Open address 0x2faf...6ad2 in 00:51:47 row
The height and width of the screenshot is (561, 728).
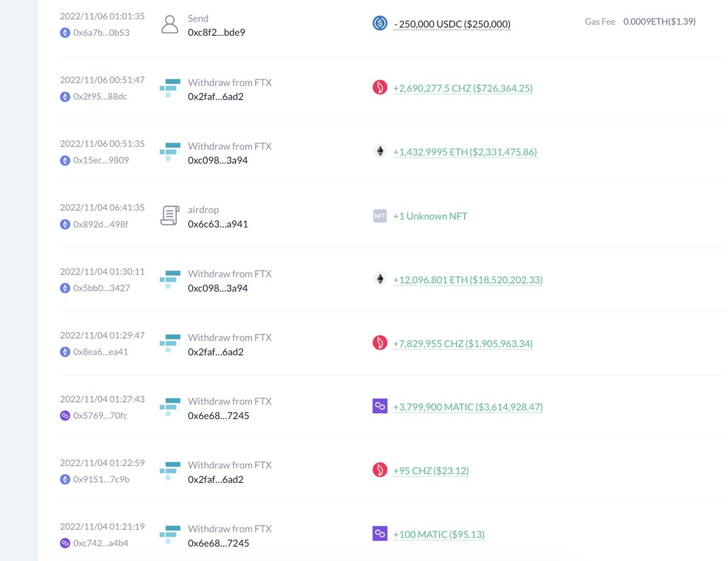[x=216, y=96]
